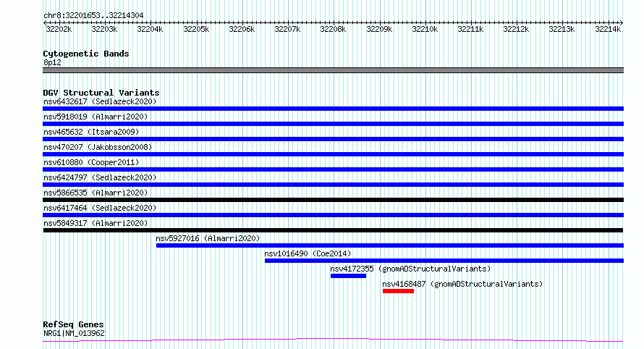This screenshot has height=349, width=644.
Task: Select the nsv6417464 (Sedlazeck2020) label
Action: (100, 208)
